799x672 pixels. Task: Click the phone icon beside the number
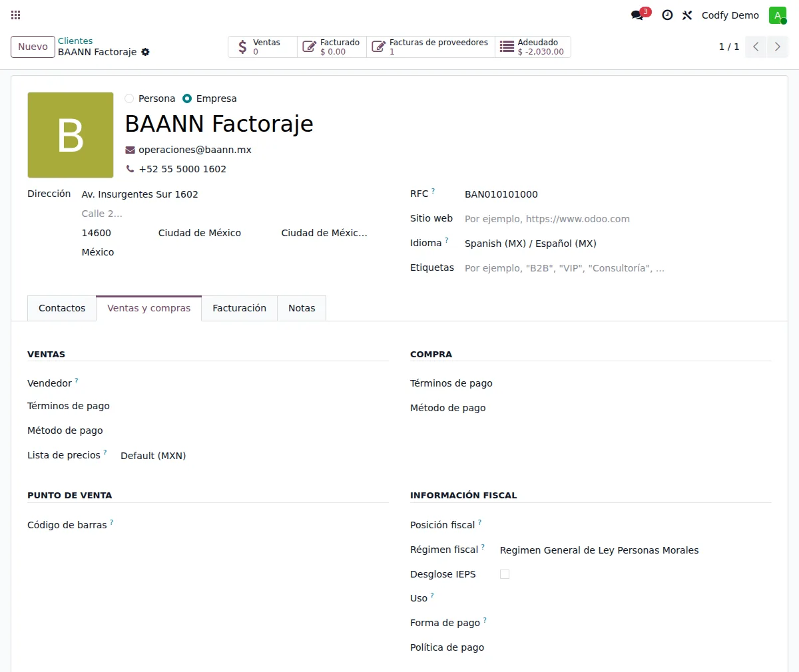point(131,169)
